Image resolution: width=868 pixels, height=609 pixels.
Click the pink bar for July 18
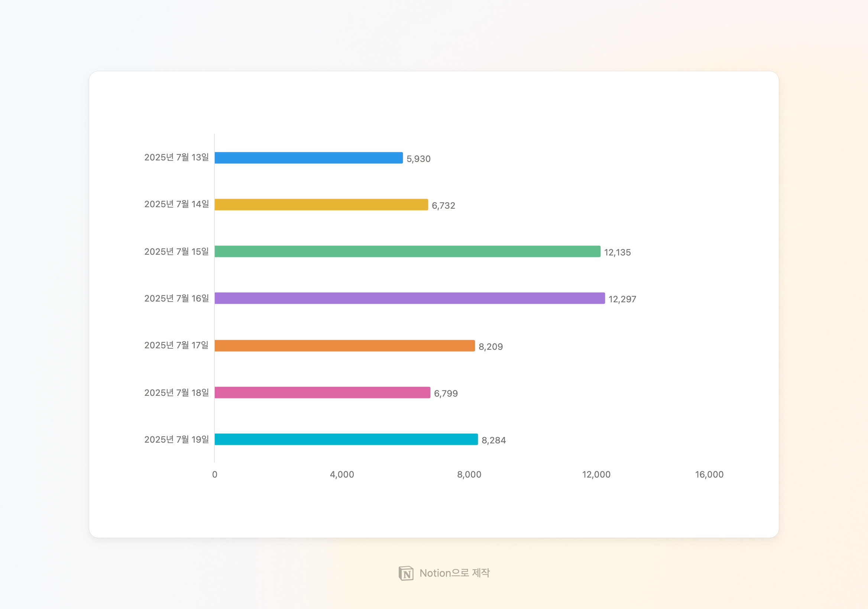click(x=322, y=393)
